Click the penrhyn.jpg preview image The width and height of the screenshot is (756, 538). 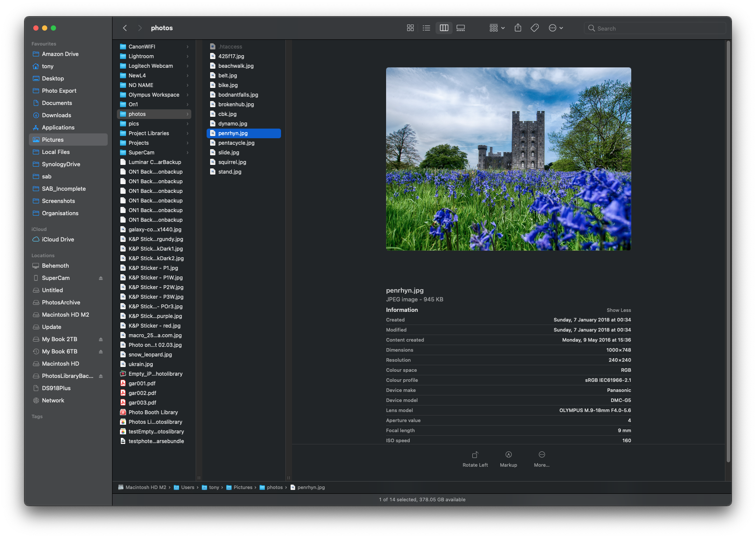(x=508, y=159)
